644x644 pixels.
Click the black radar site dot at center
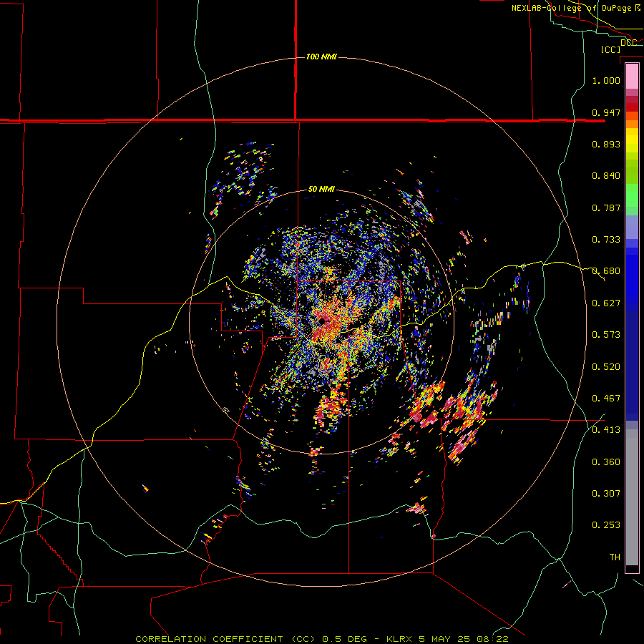[321, 321]
